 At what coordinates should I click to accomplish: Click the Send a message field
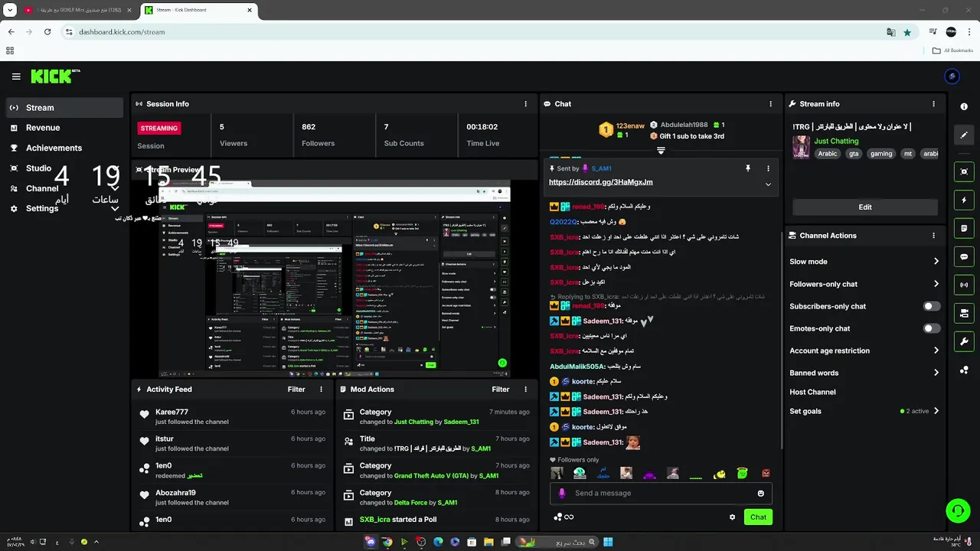pos(660,494)
